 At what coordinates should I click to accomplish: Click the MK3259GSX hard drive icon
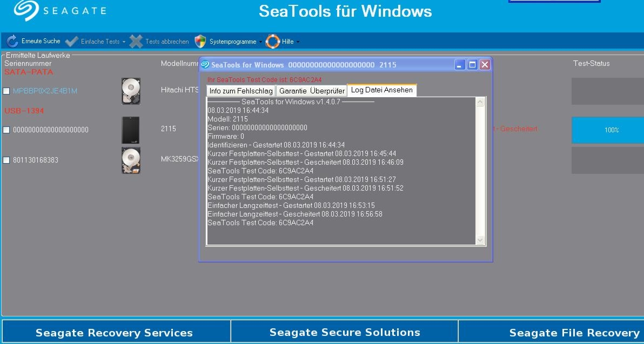(x=131, y=160)
